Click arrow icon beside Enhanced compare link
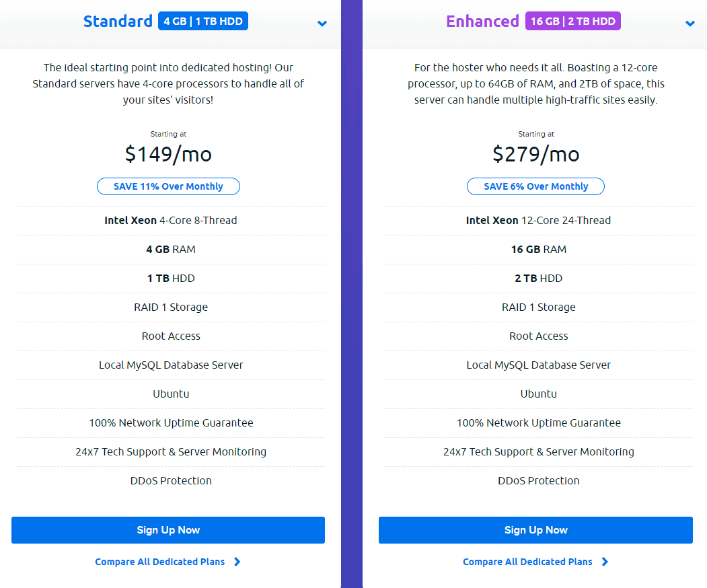 click(605, 562)
